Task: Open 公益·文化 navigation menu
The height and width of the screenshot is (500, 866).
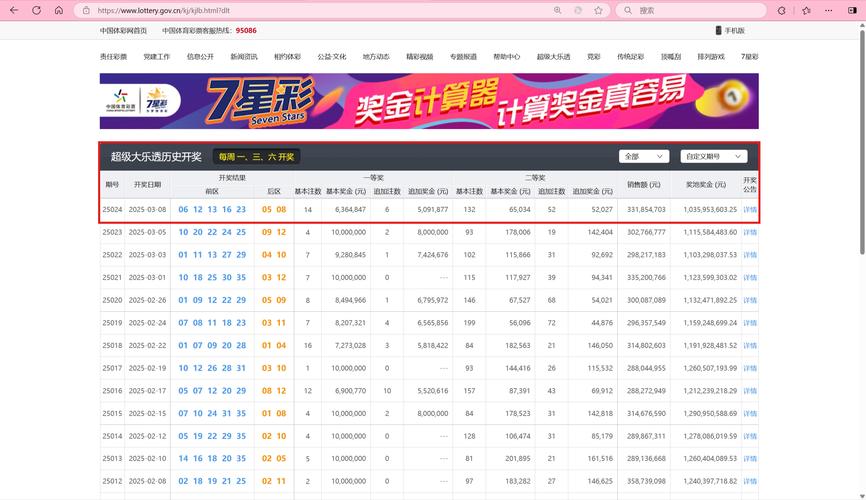Action: 331,56
